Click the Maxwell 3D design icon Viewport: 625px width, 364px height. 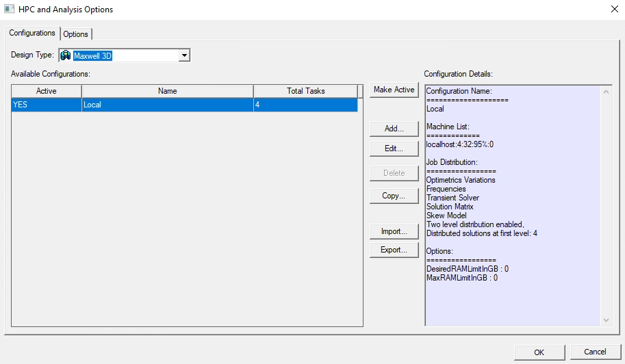click(66, 55)
